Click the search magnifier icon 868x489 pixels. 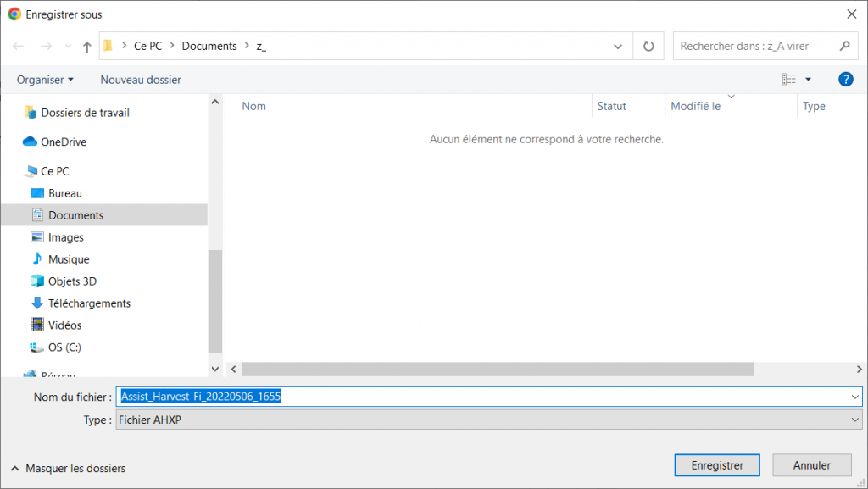click(844, 47)
